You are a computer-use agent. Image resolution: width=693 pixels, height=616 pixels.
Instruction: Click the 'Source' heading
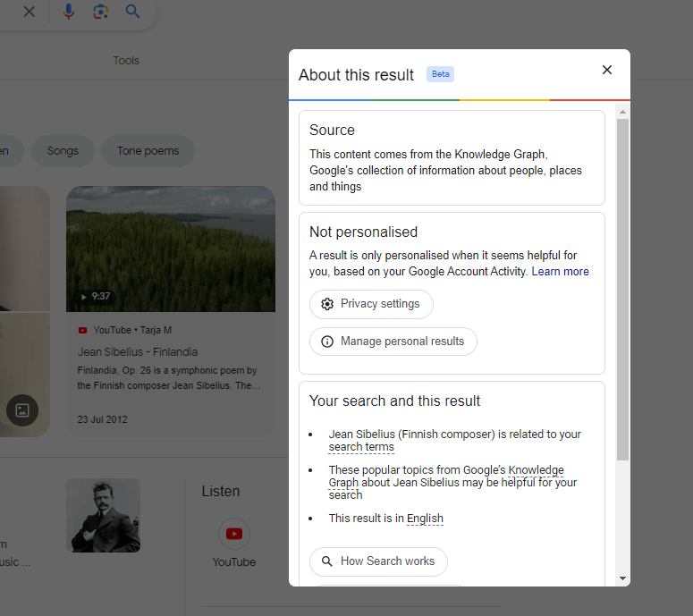coord(332,130)
